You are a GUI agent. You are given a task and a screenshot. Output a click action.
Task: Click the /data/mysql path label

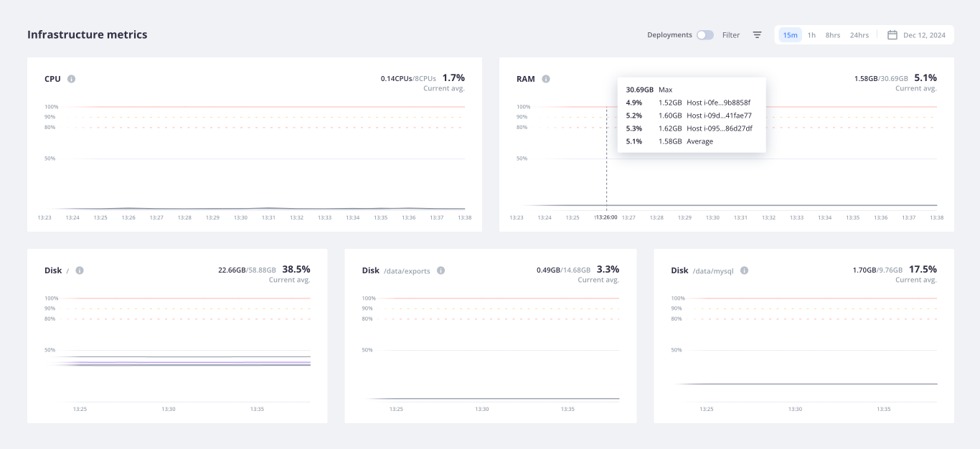click(714, 271)
